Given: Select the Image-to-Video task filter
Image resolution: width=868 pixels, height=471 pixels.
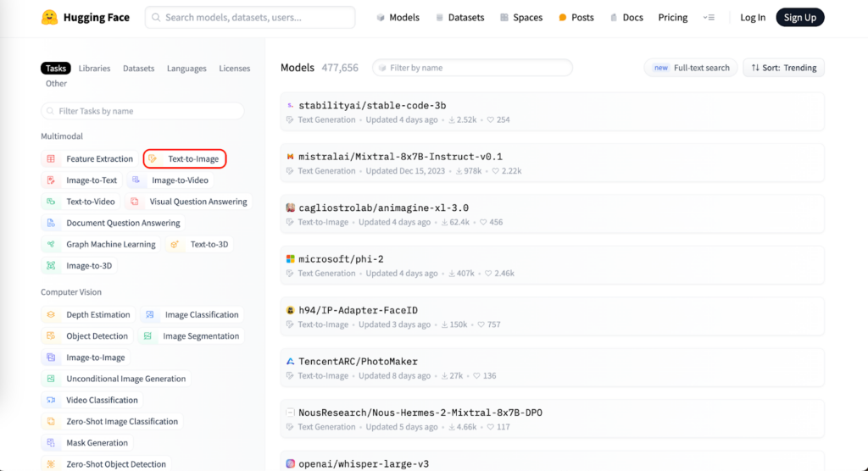Looking at the screenshot, I should (170, 180).
